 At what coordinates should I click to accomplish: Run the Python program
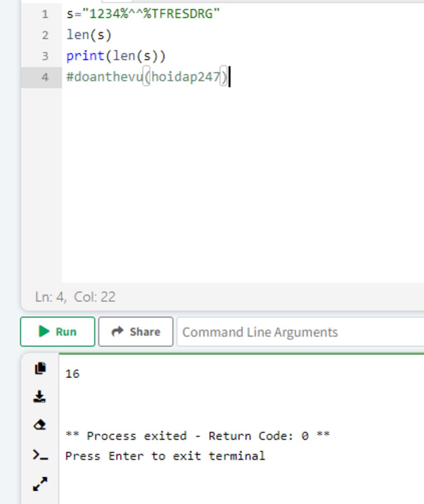click(58, 331)
